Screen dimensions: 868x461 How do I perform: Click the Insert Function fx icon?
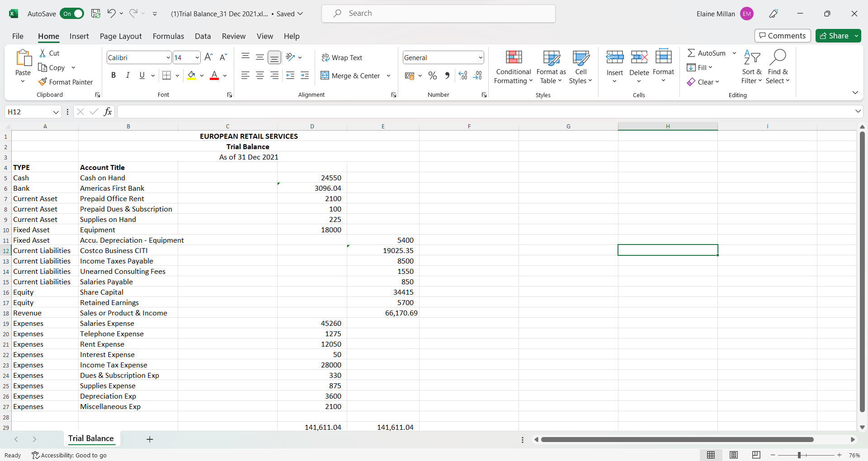point(108,112)
